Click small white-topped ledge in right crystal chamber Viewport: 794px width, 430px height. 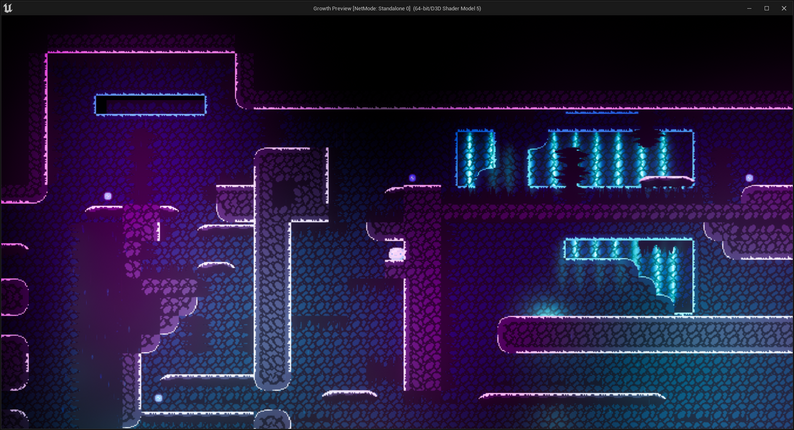pyautogui.click(x=667, y=181)
